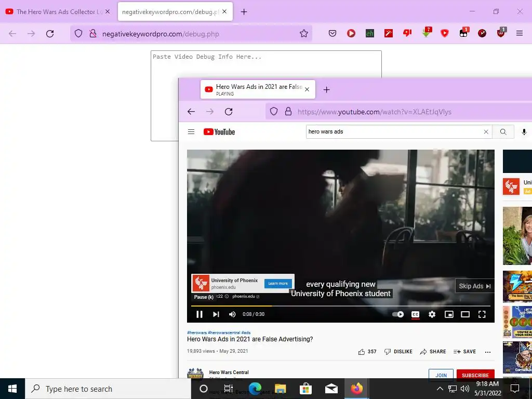The height and width of the screenshot is (399, 532).
Task: Toggle closed captions (CC) button
Action: (415, 314)
